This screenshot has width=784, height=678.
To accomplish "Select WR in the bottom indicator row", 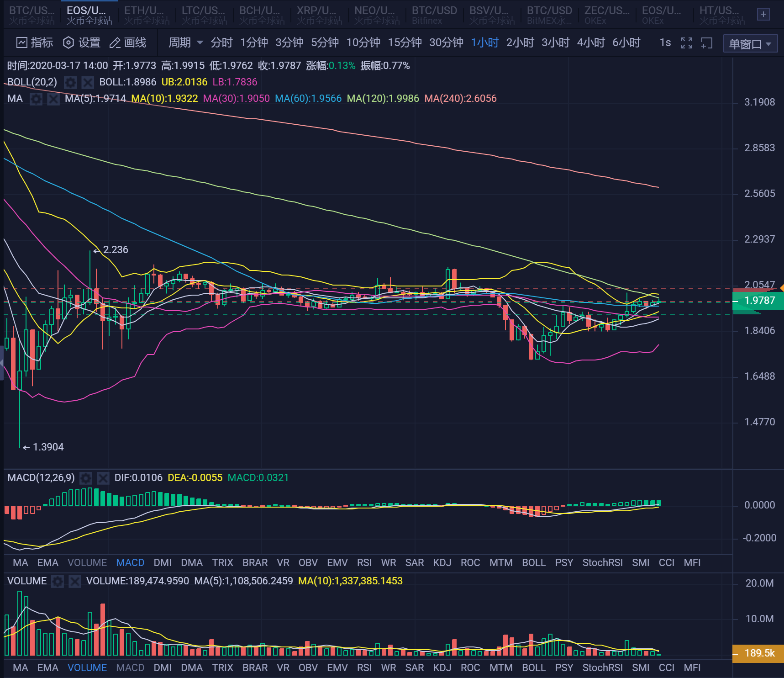I will pos(389,668).
